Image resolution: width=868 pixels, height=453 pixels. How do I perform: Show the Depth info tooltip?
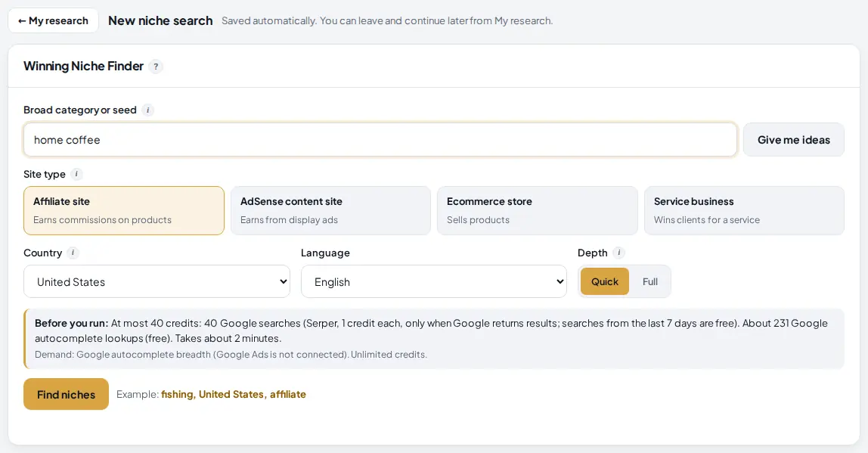click(619, 253)
